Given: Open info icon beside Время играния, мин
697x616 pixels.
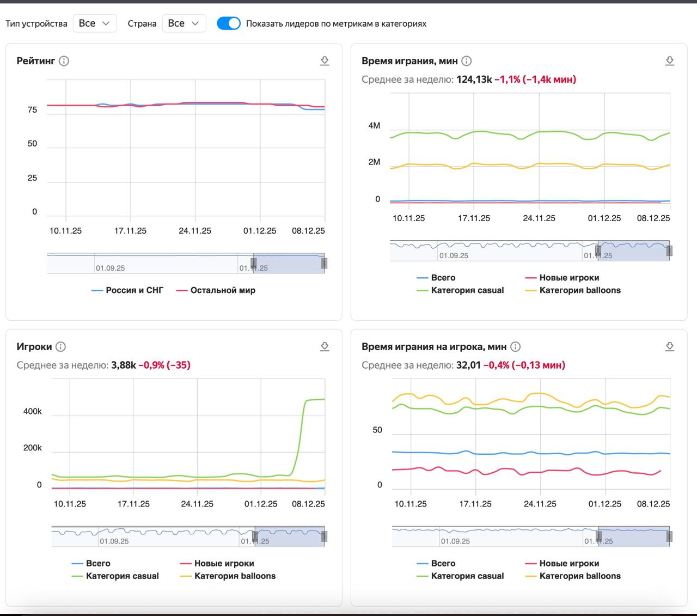Looking at the screenshot, I should coord(467,61).
